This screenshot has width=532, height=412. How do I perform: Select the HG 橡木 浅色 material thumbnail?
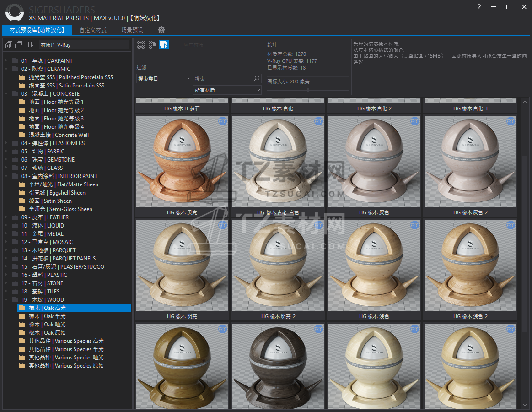[374, 265]
